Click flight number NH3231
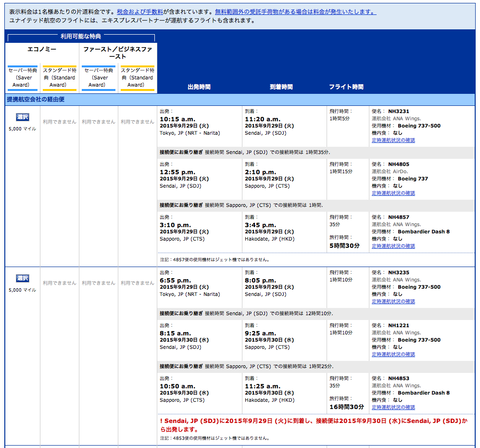The width and height of the screenshot is (480, 448). click(x=398, y=111)
